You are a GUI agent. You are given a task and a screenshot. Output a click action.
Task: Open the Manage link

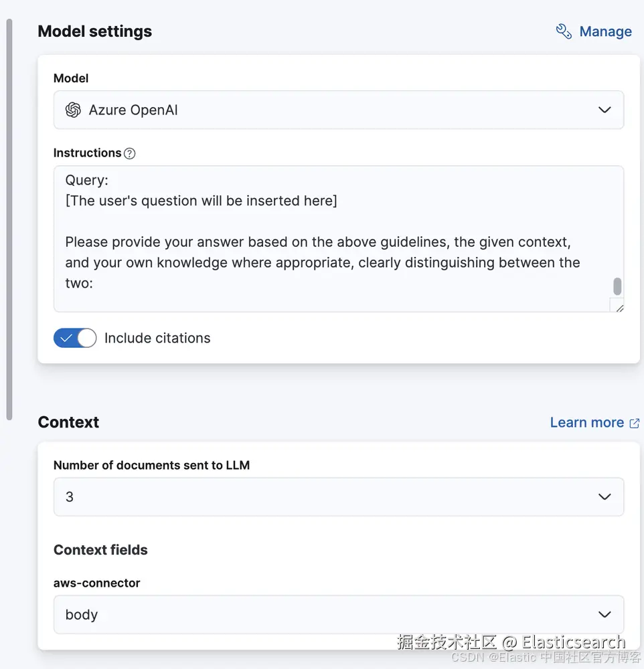[605, 31]
